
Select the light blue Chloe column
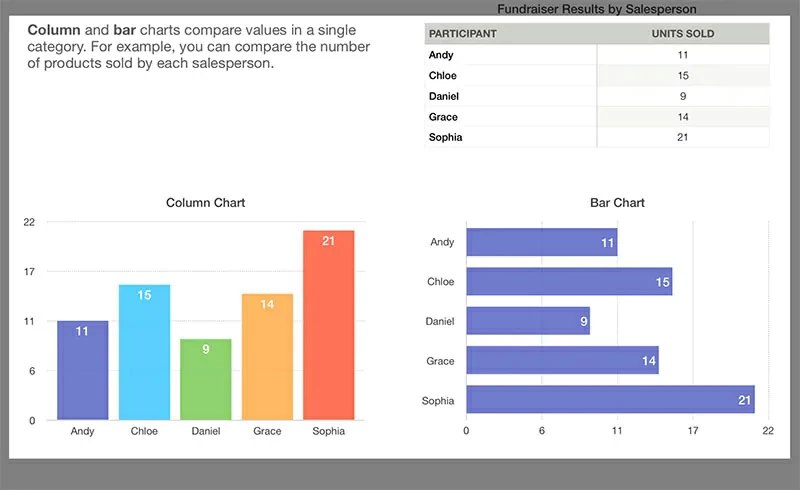tap(144, 352)
